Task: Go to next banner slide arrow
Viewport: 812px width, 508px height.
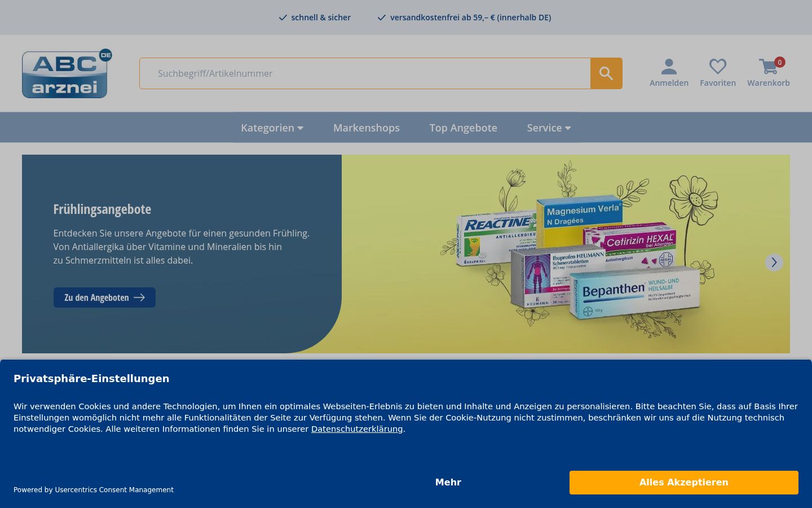Action: click(x=774, y=262)
